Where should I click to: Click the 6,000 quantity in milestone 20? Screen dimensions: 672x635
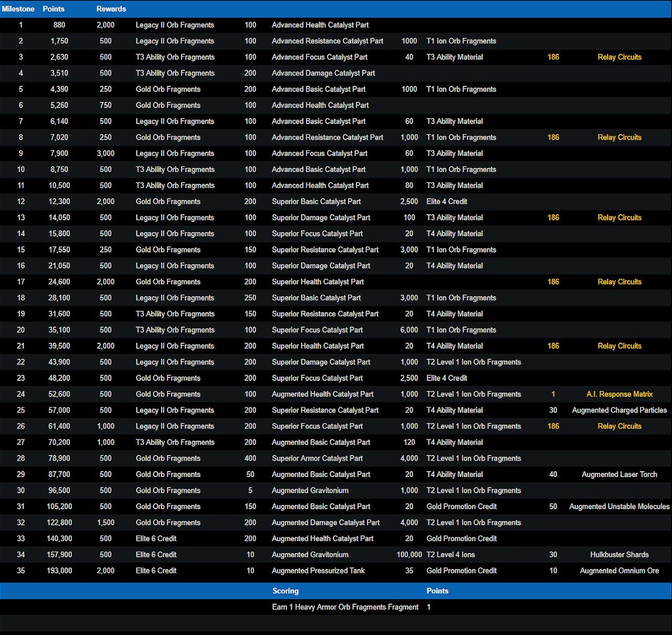[409, 330]
